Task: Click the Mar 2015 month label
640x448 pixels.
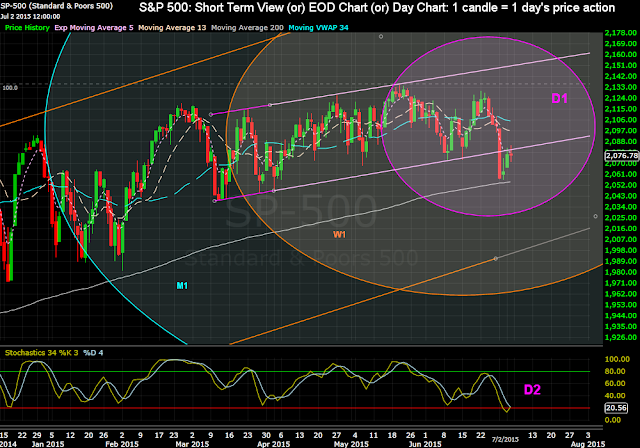Action: click(192, 444)
